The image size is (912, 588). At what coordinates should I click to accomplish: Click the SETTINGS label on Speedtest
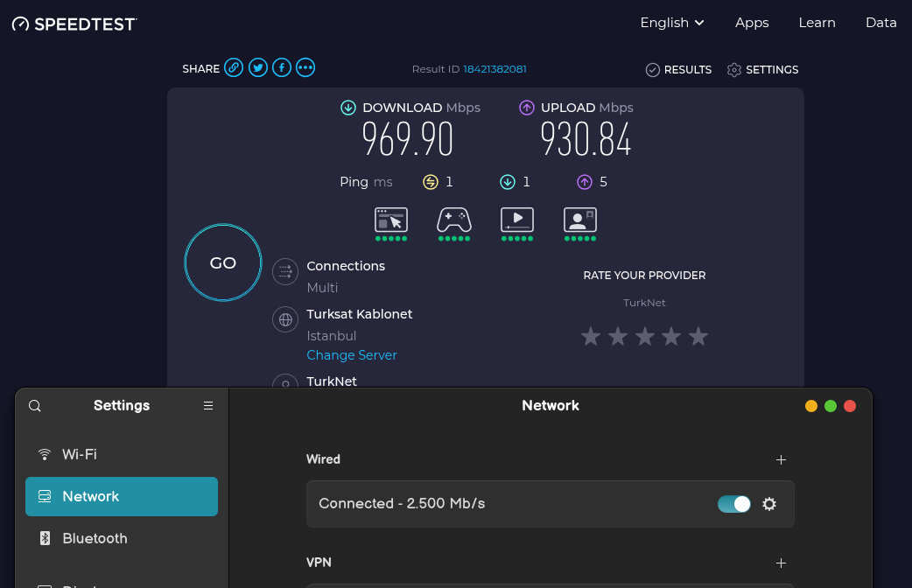tap(773, 70)
